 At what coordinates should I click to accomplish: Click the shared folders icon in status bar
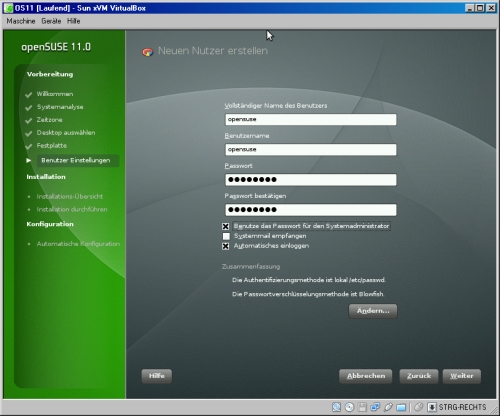(401, 407)
